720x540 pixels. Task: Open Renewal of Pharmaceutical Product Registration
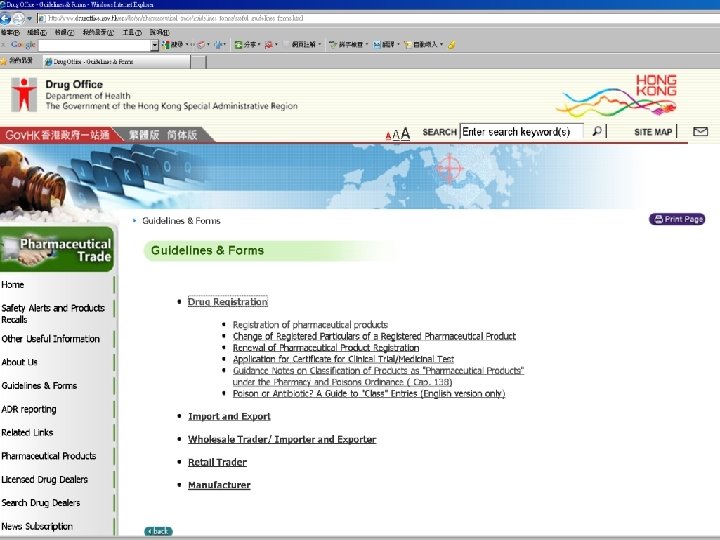[x=326, y=348]
